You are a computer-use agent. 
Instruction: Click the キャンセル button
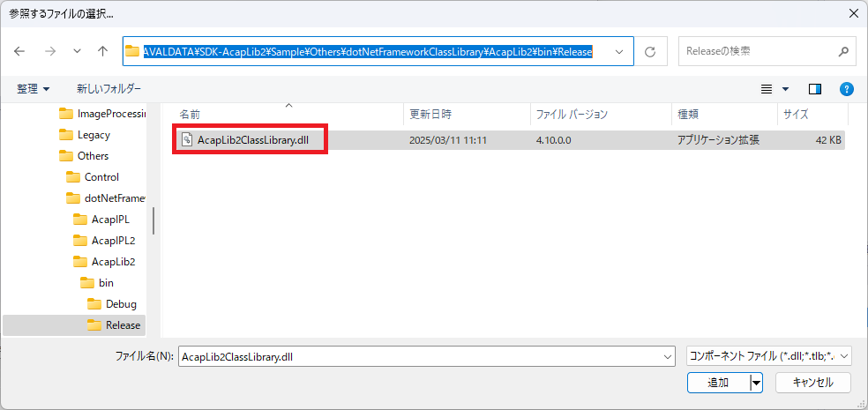click(x=812, y=383)
